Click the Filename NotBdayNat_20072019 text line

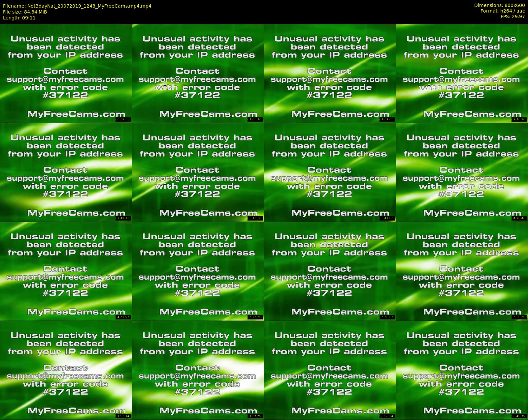point(77,6)
